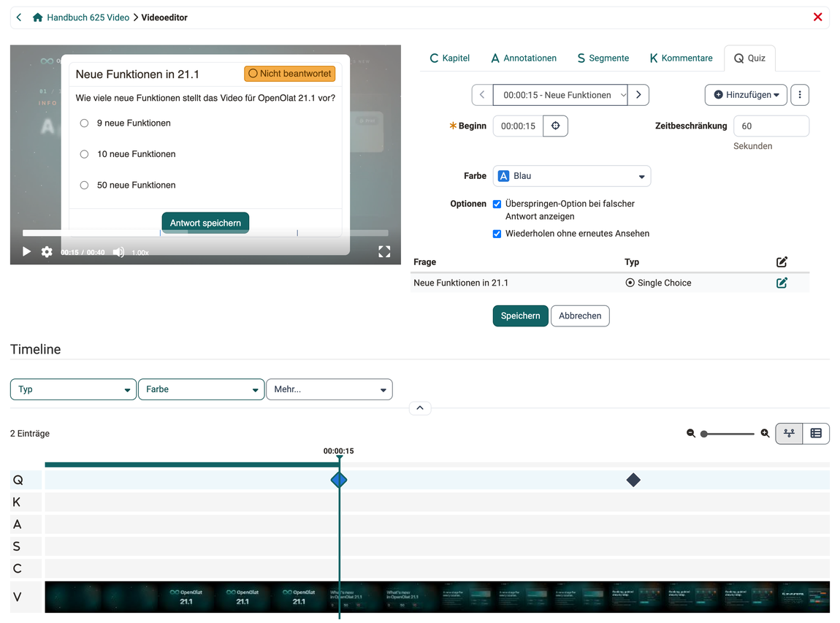The height and width of the screenshot is (623, 840).
Task: Open the Typ timeline filter
Action: (x=73, y=389)
